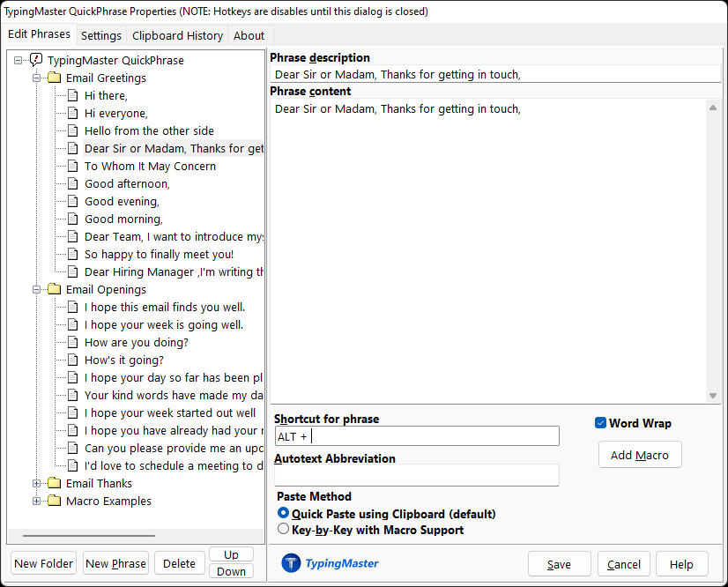Image resolution: width=728 pixels, height=587 pixels.
Task: Delete the selected phrase
Action: coord(179,563)
